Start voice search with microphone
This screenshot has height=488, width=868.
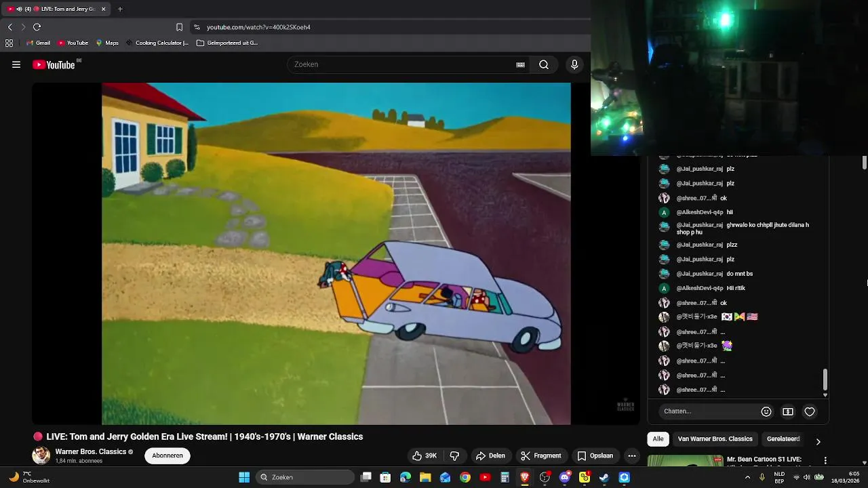click(x=574, y=64)
